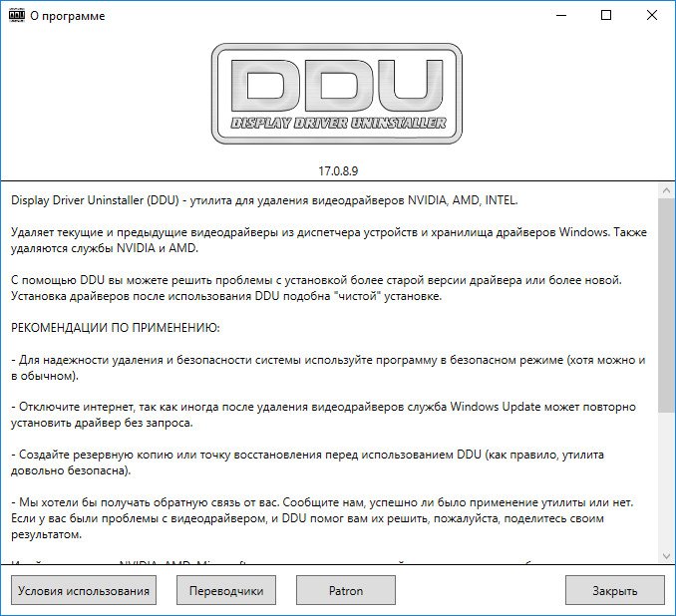Click the DDU Display Driver Uninstaller logo
Screen dimensions: 676x616
(337, 94)
